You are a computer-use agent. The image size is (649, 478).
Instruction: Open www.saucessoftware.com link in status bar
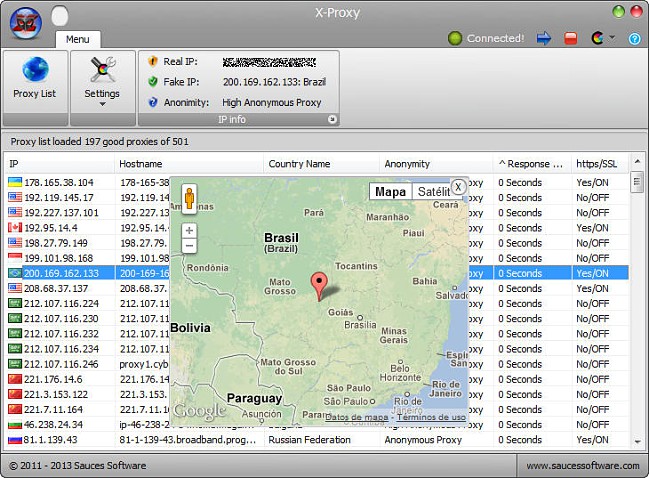[583, 466]
